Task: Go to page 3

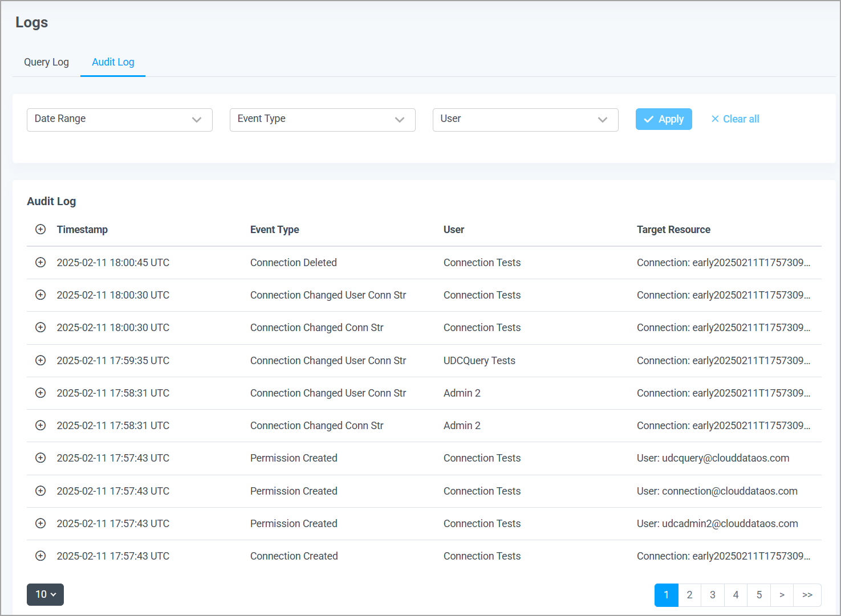Action: (x=713, y=595)
